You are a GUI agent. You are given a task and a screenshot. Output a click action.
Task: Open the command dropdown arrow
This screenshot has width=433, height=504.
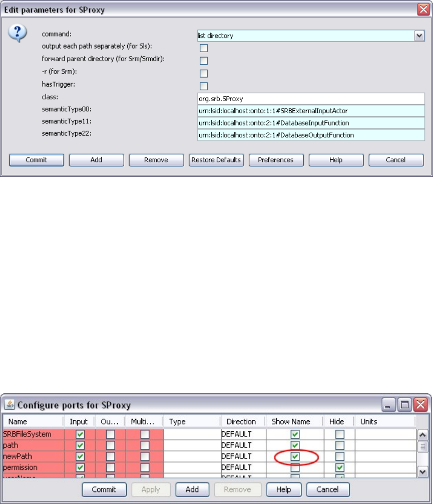[419, 36]
